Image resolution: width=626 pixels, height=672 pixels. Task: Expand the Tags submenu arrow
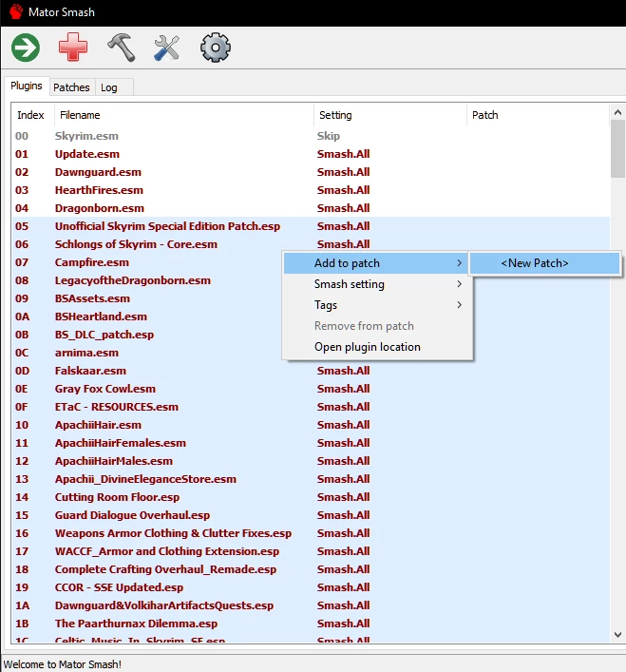[460, 305]
